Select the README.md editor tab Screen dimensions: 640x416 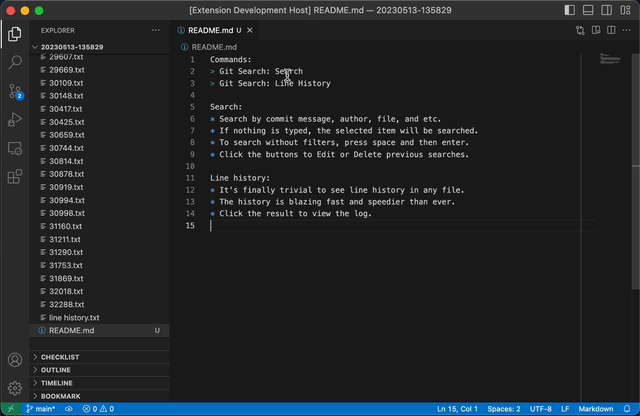210,30
